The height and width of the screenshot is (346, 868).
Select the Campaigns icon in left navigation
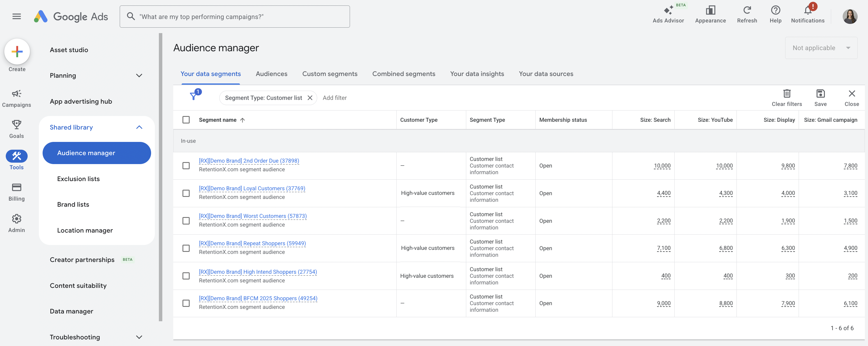(x=16, y=94)
